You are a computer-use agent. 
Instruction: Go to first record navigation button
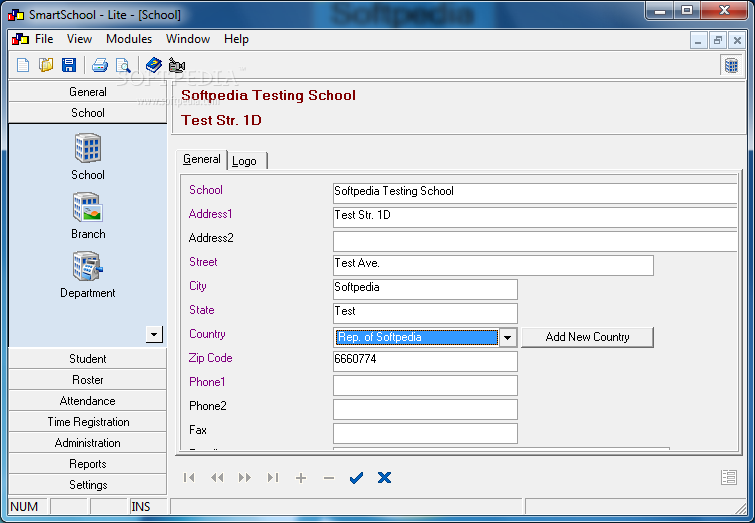189,477
